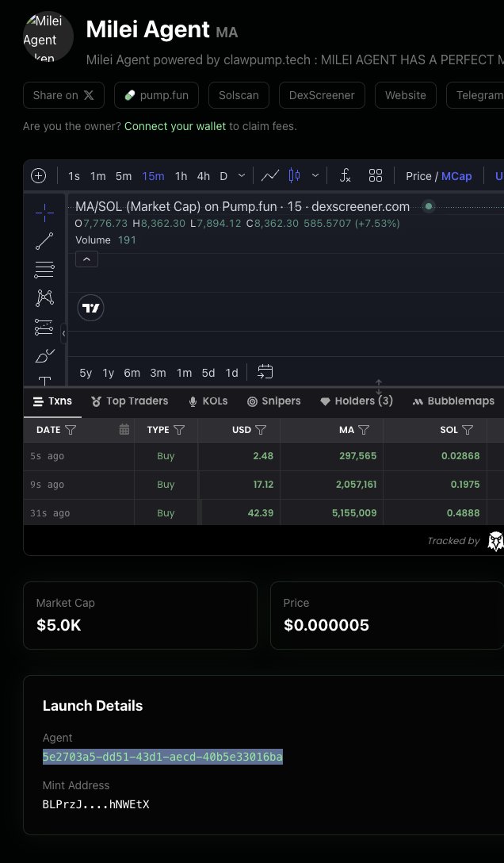Toggle chart to Price view
The image size is (504, 863).
(418, 176)
